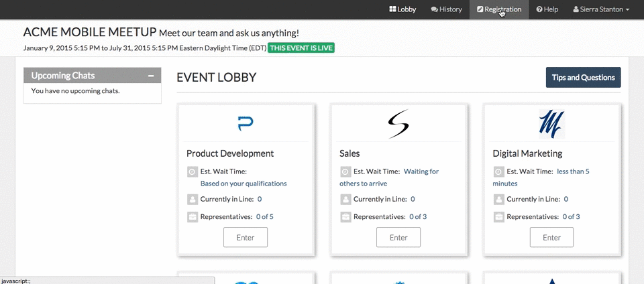Click the clock icon beside Sales wait time
This screenshot has width=644, height=284.
(345, 171)
